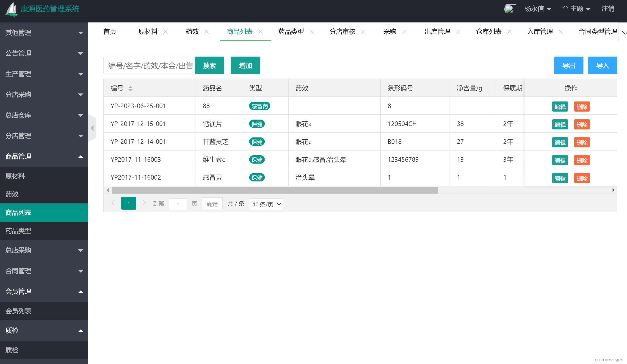Open the 10 条/页 page size dropdown
The height and width of the screenshot is (364, 627).
click(266, 204)
